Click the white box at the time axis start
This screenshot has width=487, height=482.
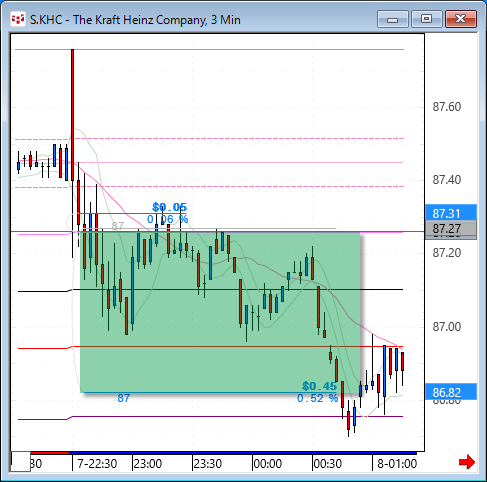point(21,461)
